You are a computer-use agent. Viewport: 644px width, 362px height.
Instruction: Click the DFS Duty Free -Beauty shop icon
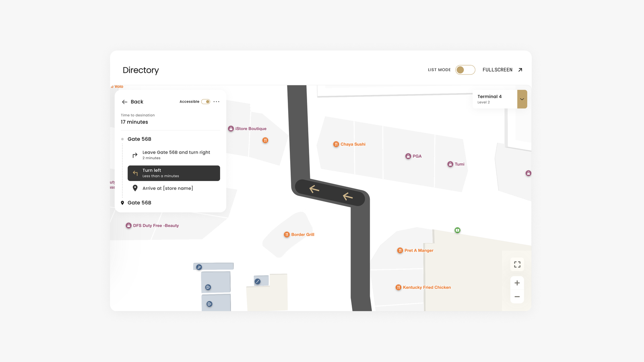tap(128, 225)
